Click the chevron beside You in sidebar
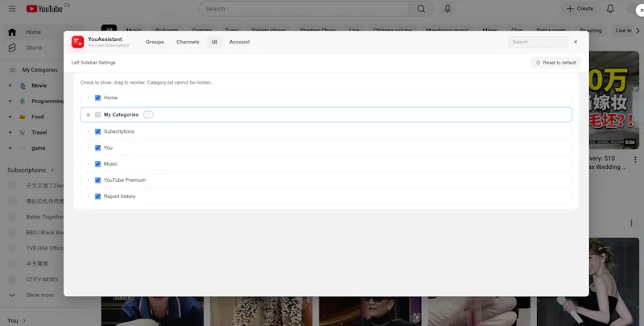The height and width of the screenshot is (326, 644). point(24,320)
